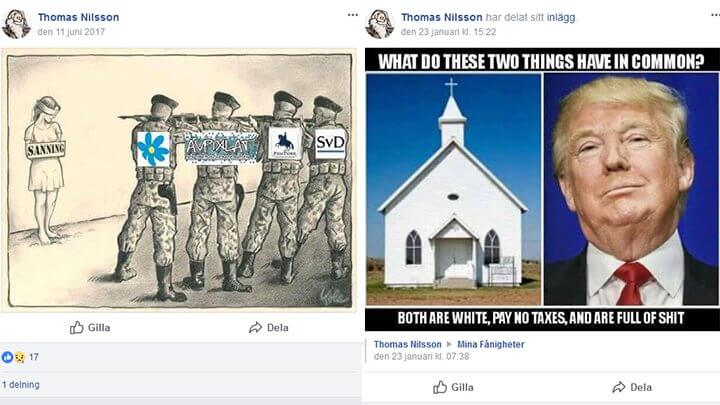Viewport: 720px width, 405px height.
Task: Click the thumbs-up Gilla icon on left post
Action: (x=77, y=327)
